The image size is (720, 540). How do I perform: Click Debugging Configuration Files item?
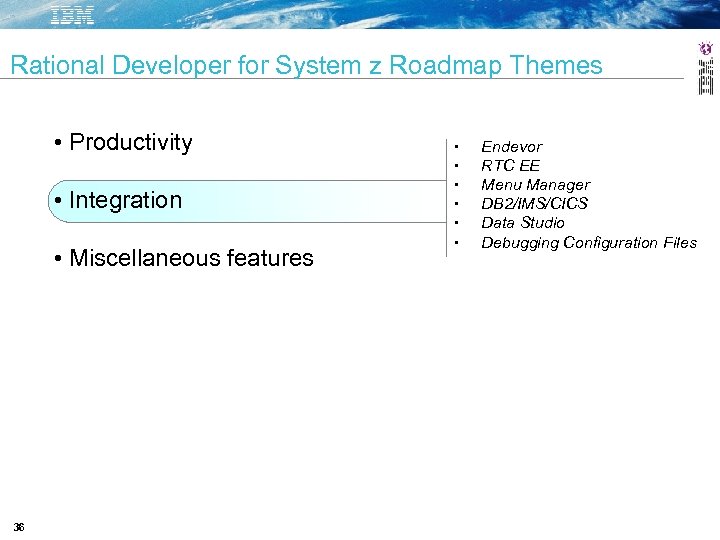coord(589,242)
